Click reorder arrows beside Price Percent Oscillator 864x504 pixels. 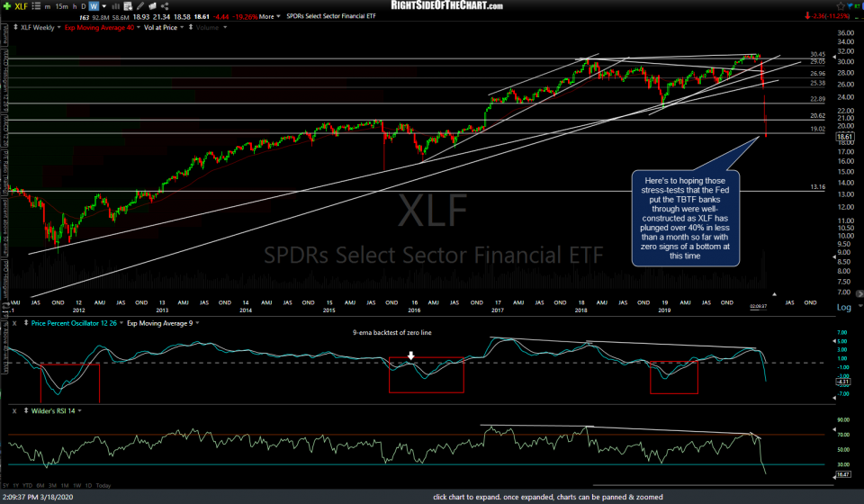(26, 323)
